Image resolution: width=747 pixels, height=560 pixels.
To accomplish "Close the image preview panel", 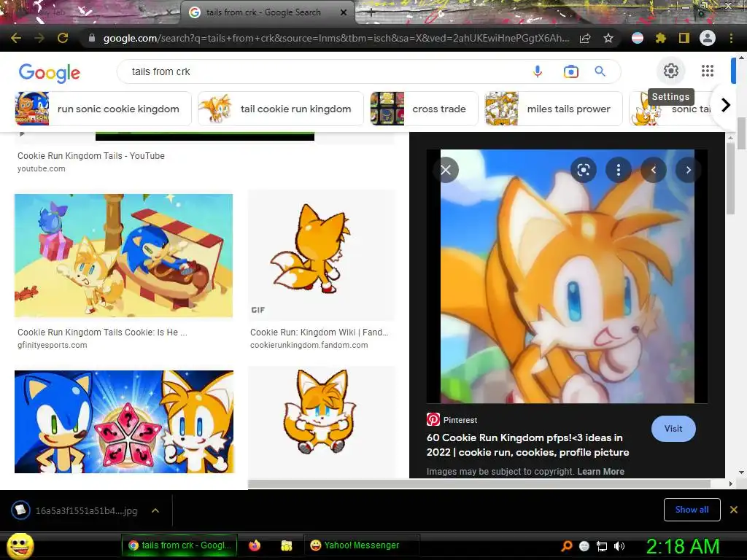I will point(446,170).
